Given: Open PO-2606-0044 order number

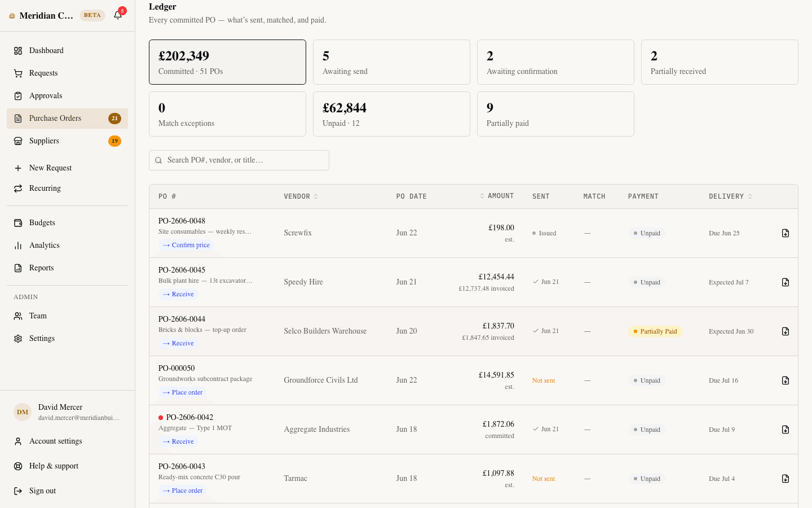Looking at the screenshot, I should (x=182, y=319).
